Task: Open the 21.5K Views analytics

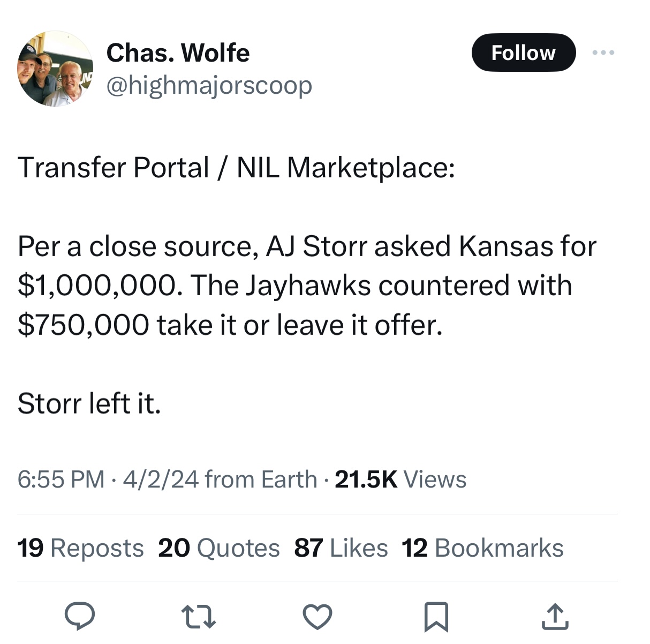Action: (400, 480)
